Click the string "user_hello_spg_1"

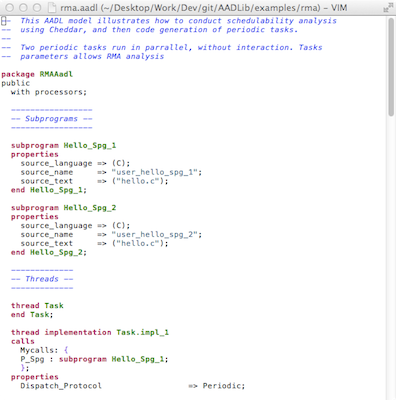[155, 172]
